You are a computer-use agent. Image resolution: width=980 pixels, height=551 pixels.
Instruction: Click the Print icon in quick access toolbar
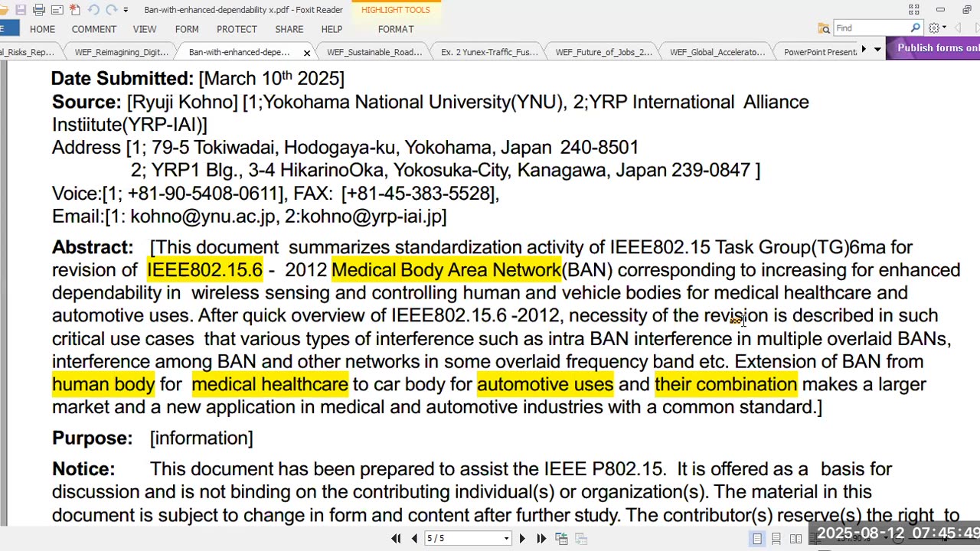[x=39, y=10]
